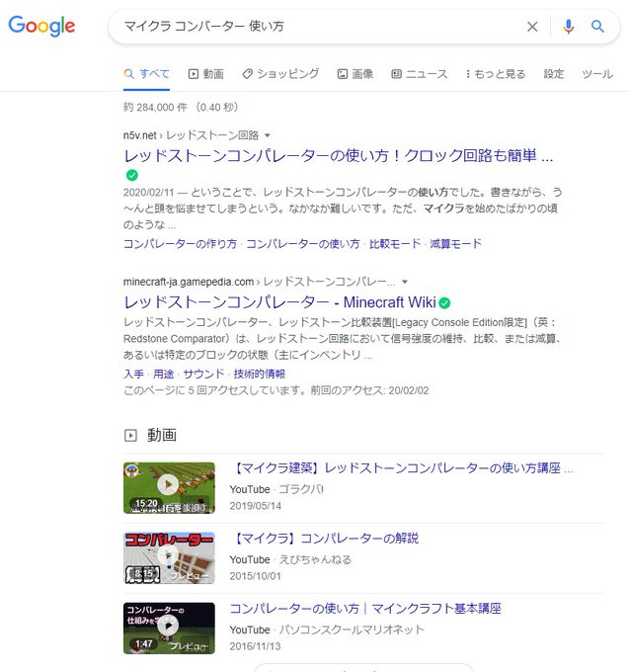
Task: Start voice search with microphone icon
Action: [568, 27]
